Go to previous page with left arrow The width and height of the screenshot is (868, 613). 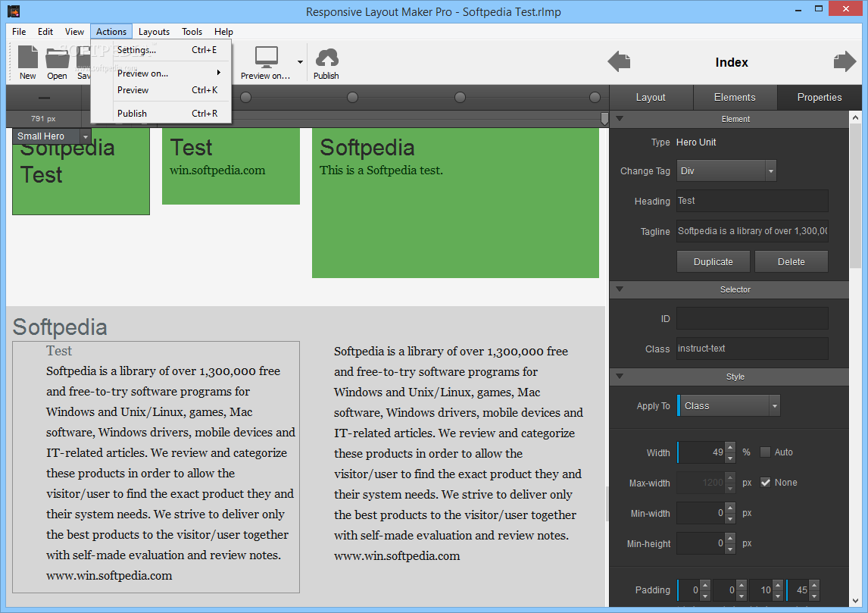[x=619, y=61]
